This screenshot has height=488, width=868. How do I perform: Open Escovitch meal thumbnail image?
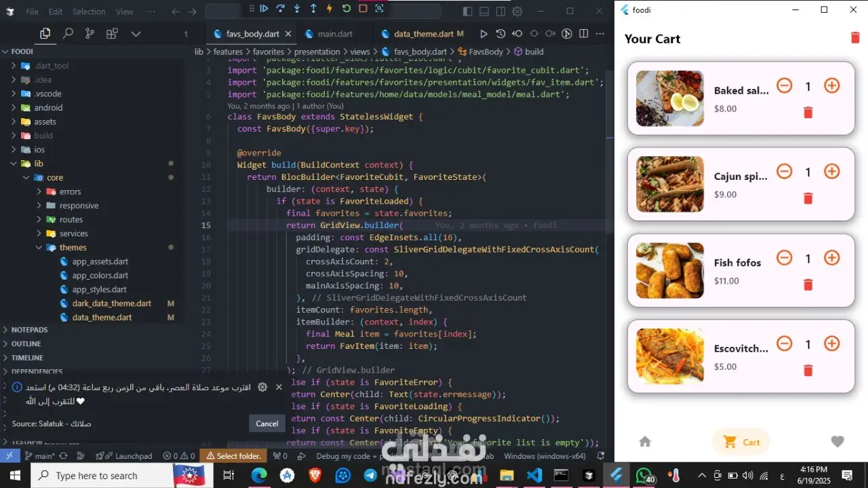(x=670, y=356)
